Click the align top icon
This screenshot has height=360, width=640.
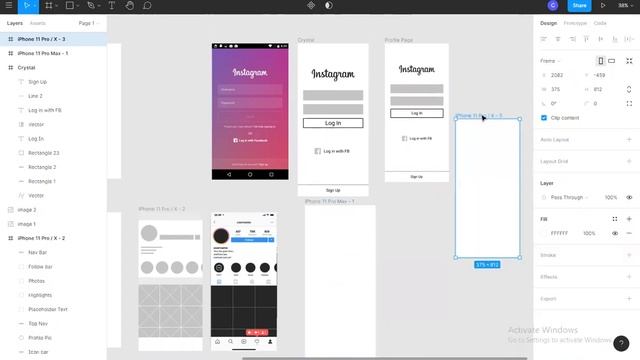[x=587, y=39]
